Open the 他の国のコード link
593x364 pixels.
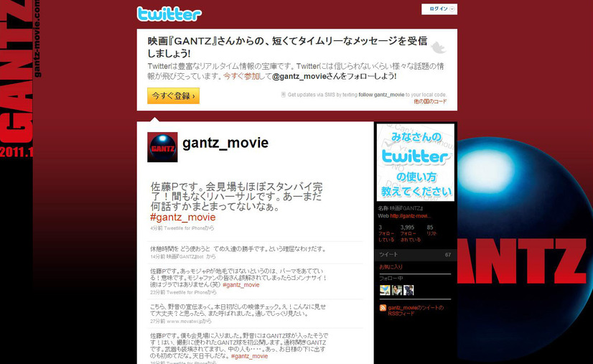430,101
